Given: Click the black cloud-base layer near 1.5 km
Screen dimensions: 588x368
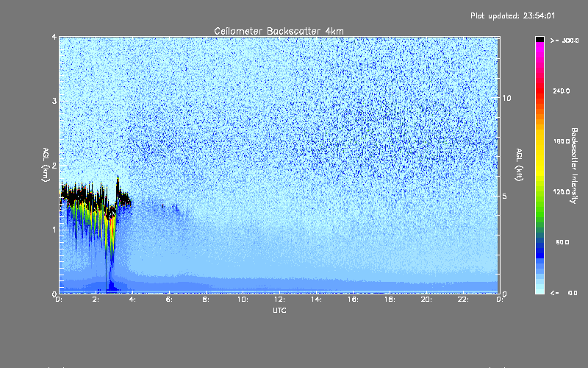Looking at the screenshot, I should pos(81,195).
